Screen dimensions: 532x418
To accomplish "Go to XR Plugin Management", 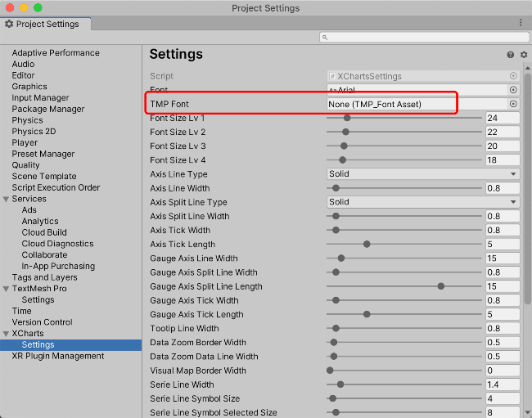I will pyautogui.click(x=57, y=356).
